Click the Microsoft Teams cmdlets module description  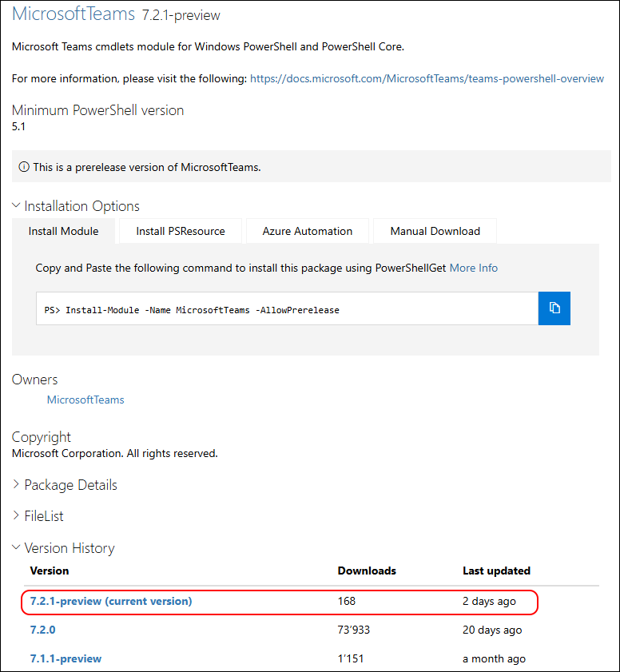(x=208, y=46)
